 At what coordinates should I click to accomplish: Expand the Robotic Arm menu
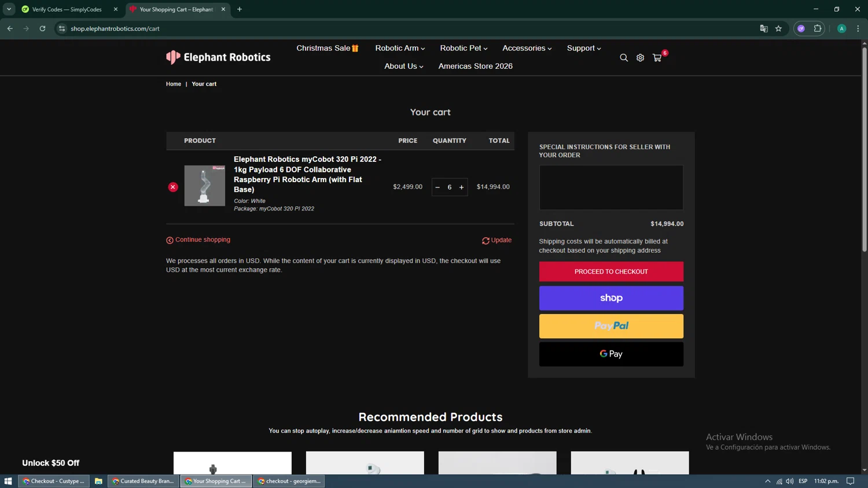[x=400, y=48]
